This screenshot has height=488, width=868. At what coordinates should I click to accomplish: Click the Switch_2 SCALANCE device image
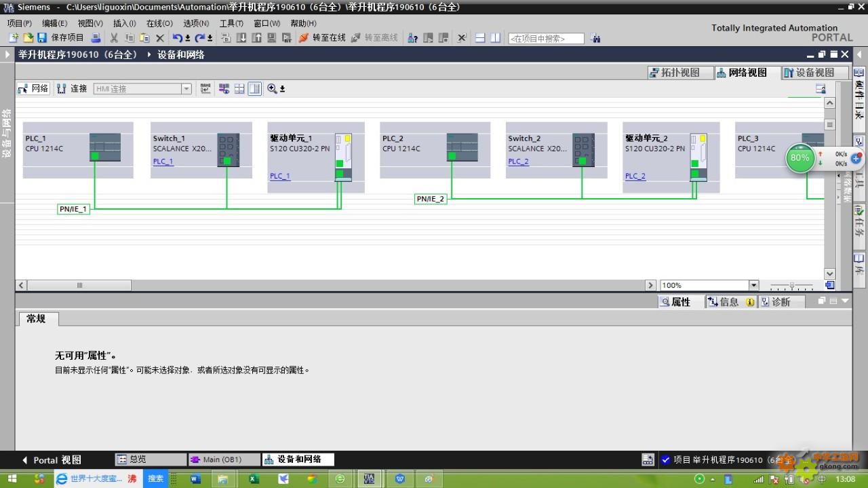583,150
